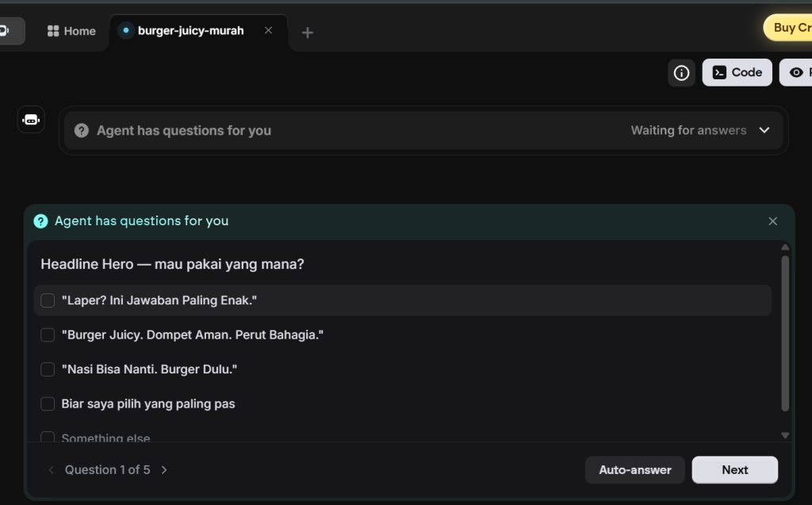Click the teal question mark icon
This screenshot has width=812, height=505.
pyautogui.click(x=41, y=221)
